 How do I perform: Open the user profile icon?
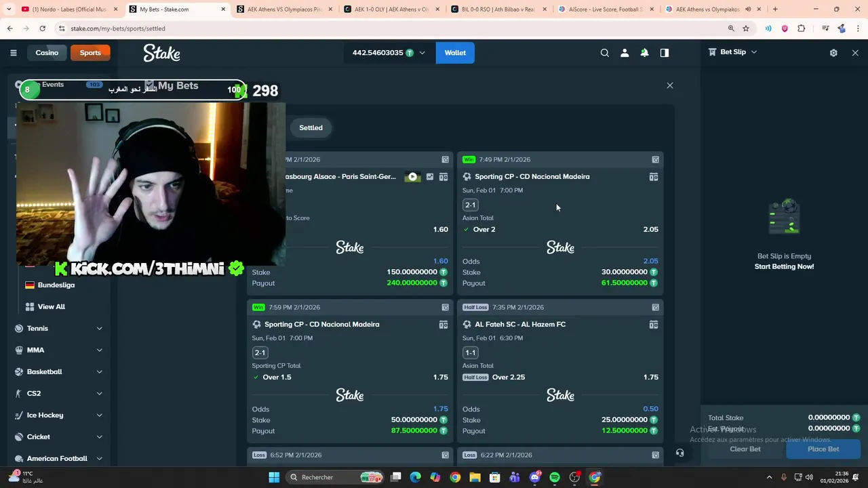click(x=625, y=53)
